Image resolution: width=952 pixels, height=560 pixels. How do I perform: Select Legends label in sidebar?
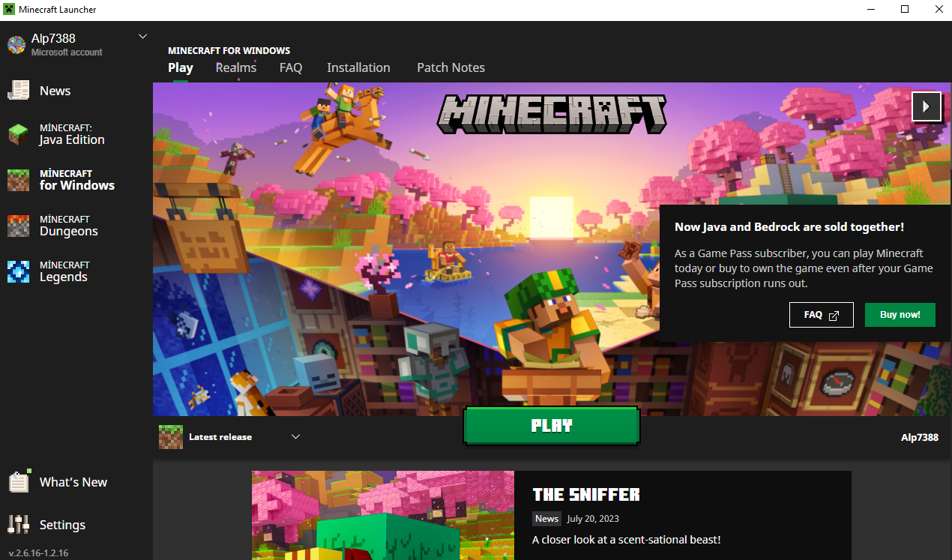(64, 277)
